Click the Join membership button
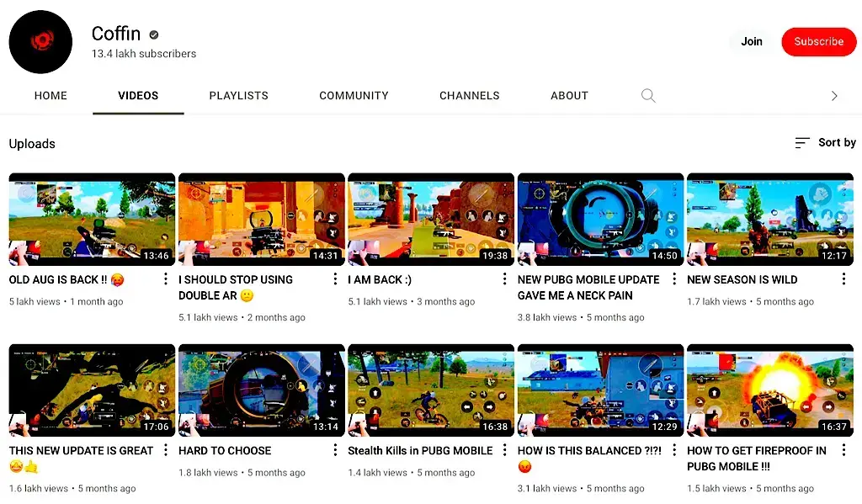 [x=752, y=42]
